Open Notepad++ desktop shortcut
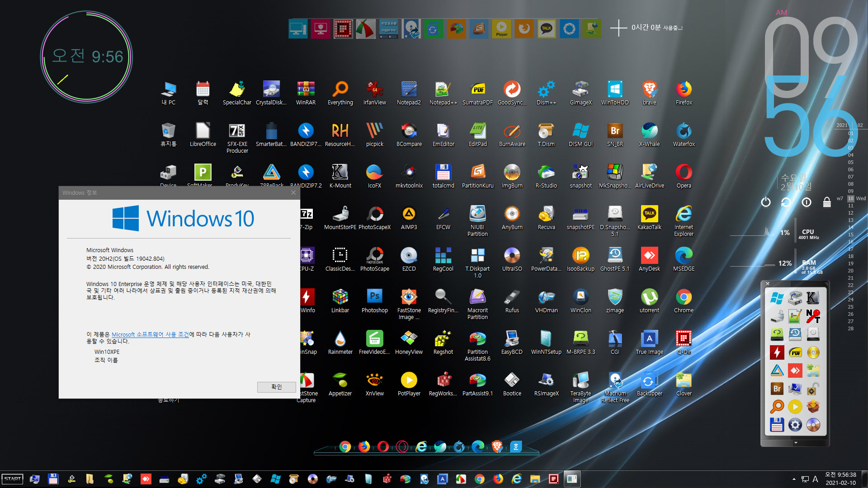The height and width of the screenshot is (488, 868). pos(443,93)
